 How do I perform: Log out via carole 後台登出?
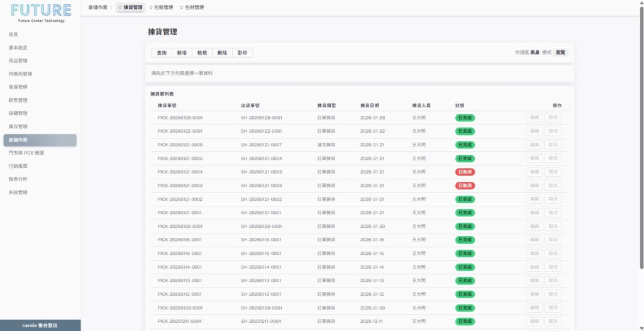[x=40, y=325]
